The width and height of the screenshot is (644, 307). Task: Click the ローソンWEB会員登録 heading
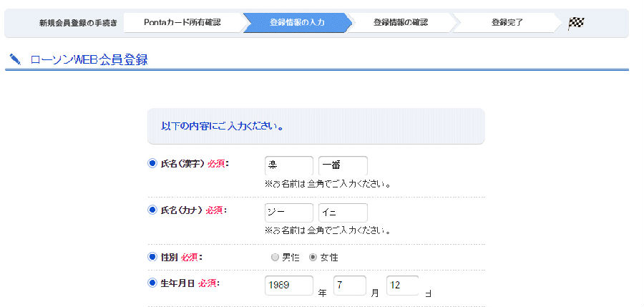pyautogui.click(x=89, y=59)
